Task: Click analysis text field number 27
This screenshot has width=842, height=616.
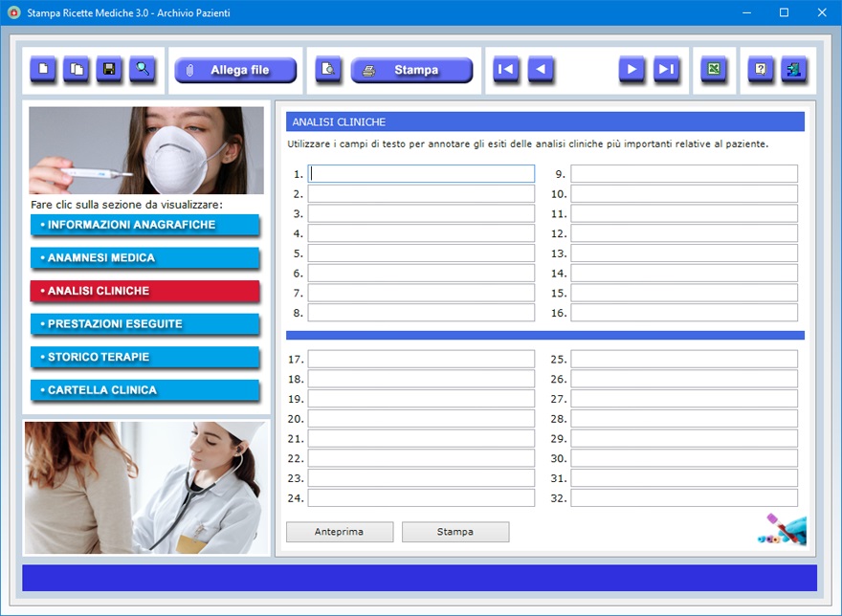Action: [x=684, y=399]
